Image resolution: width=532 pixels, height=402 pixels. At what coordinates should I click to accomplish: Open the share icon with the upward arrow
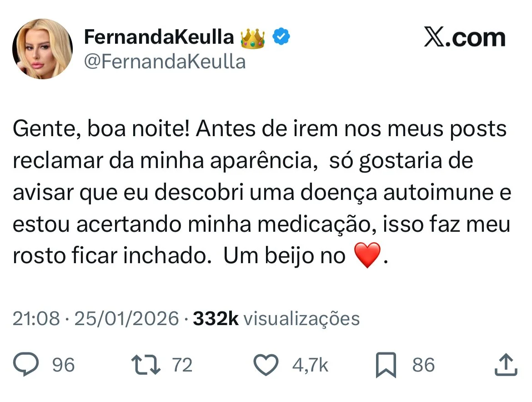click(x=505, y=365)
